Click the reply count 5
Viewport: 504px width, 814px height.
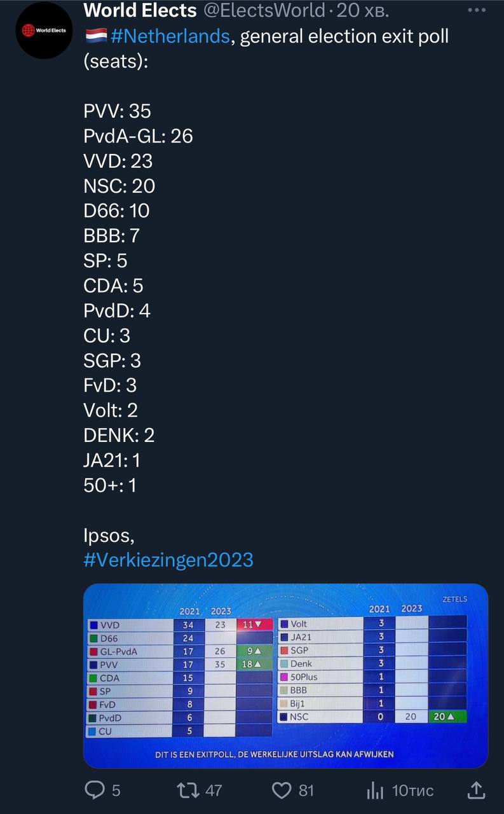[x=116, y=790]
